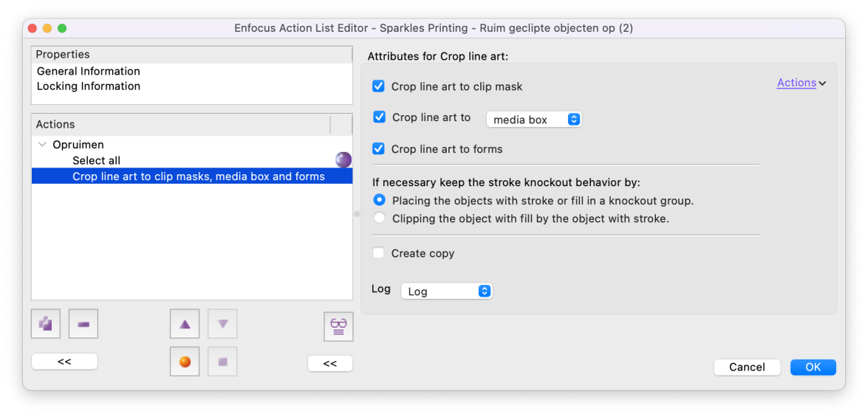
Task: Open the Actions link menu
Action: (801, 83)
